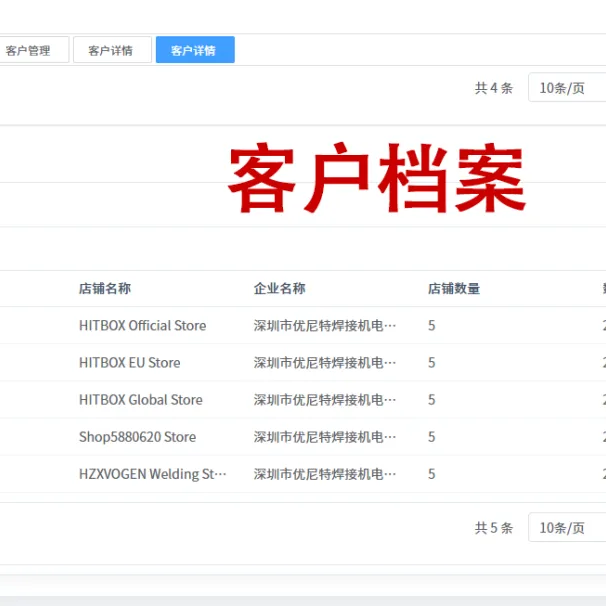The height and width of the screenshot is (606, 606).
Task: Select the Shop5880620 Store row
Action: [303, 437]
